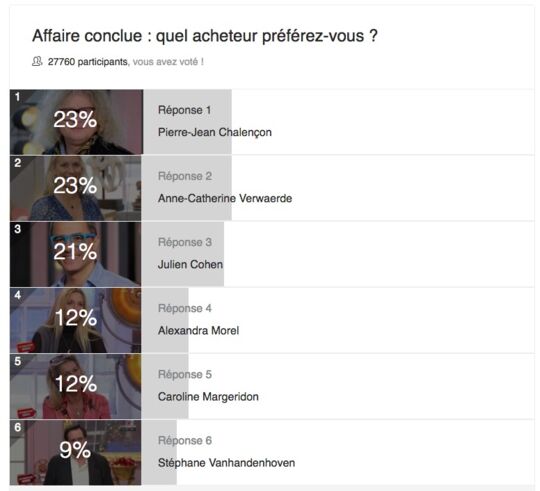This screenshot has width=540, height=491.
Task: Open Pierre-Jean Chalençon's photo thumbnail
Action: click(x=76, y=122)
